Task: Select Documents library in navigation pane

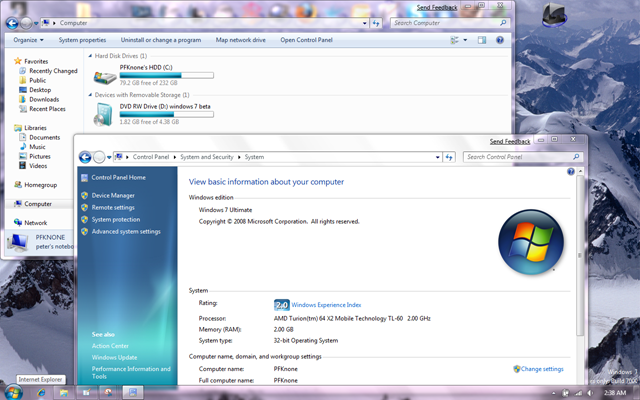Action: point(44,138)
